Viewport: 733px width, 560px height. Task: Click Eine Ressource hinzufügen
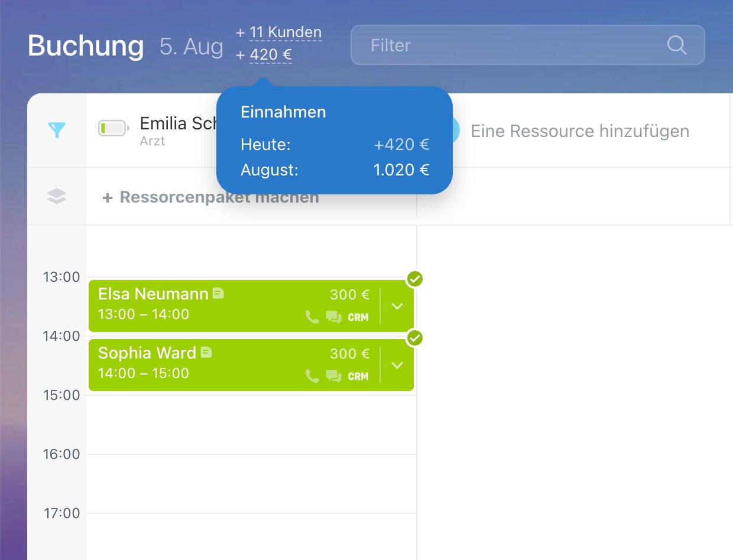(579, 131)
